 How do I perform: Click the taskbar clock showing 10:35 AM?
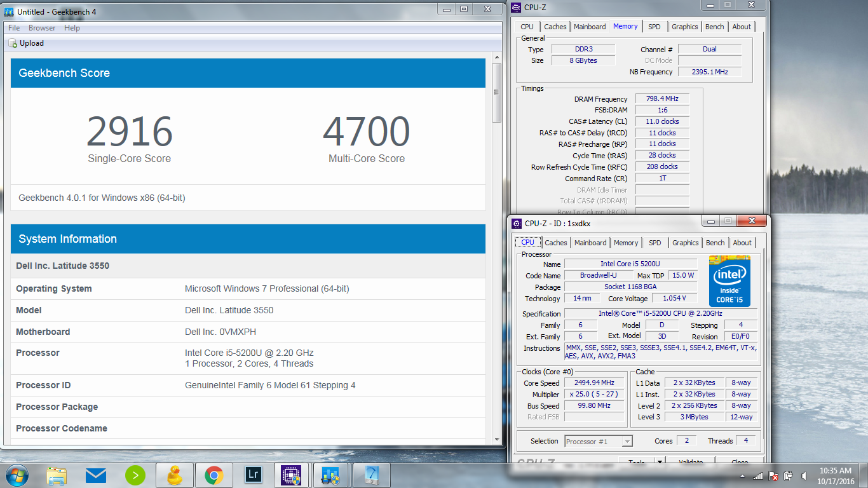(835, 475)
